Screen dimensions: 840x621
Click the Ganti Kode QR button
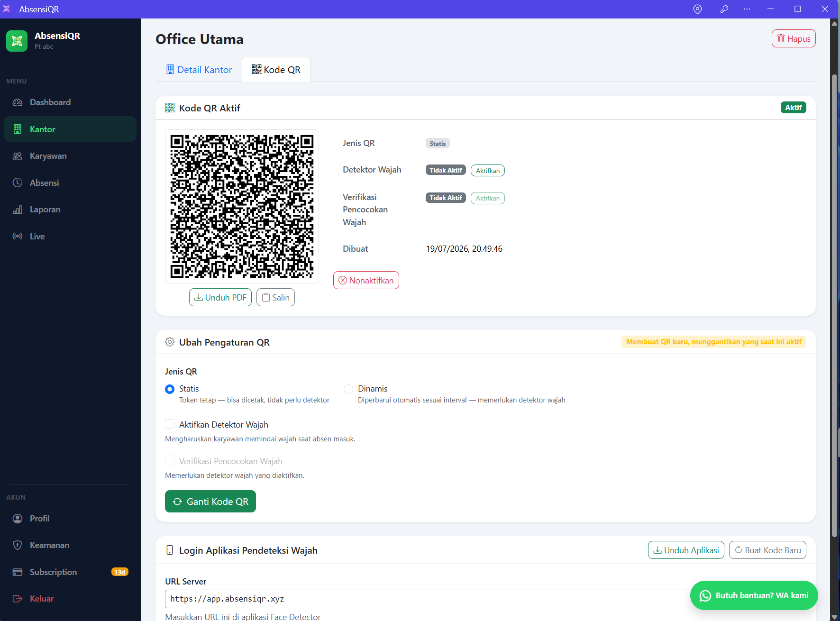210,502
